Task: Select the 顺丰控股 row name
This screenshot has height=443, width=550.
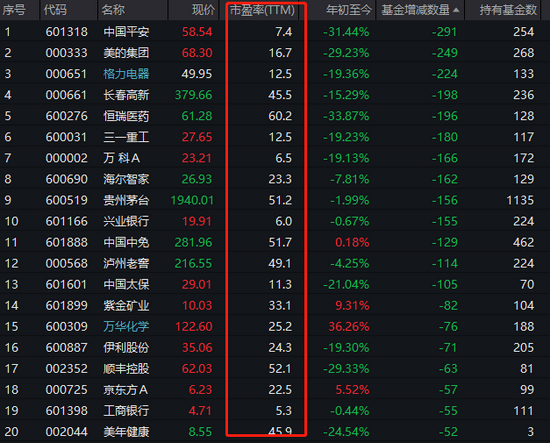Action: (x=126, y=369)
